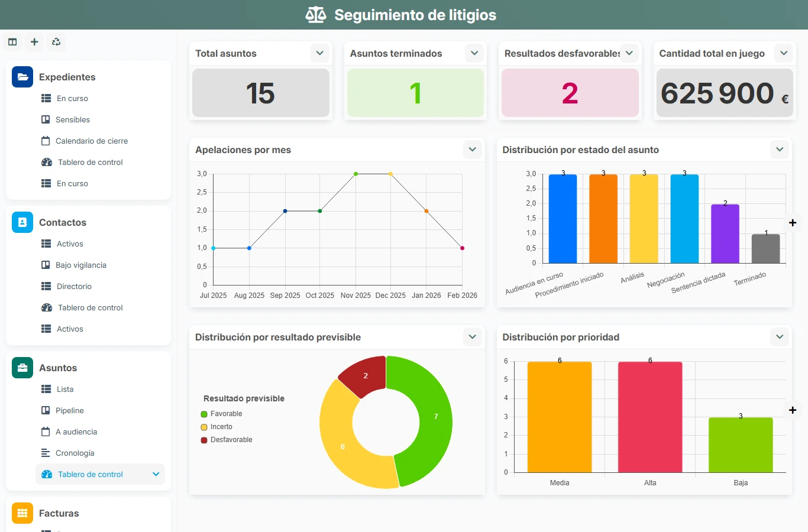Expand the Distribución por resultado previsible menu

tap(472, 337)
